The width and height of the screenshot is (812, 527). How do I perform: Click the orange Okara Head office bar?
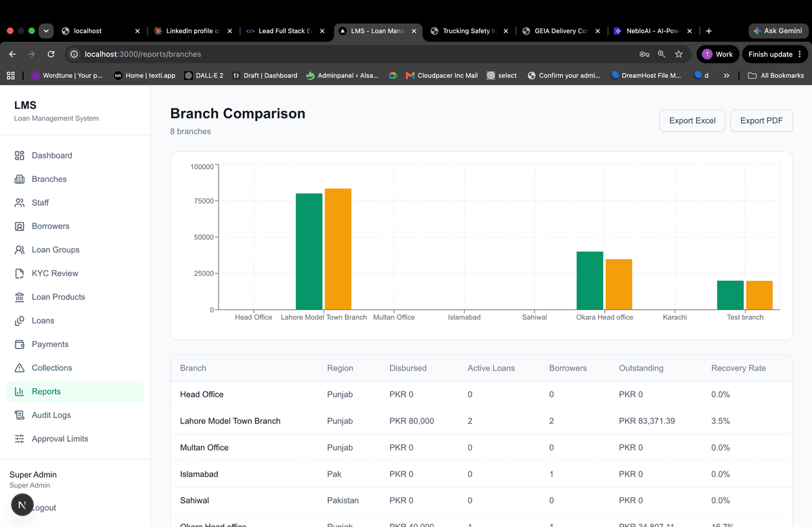[x=618, y=285]
